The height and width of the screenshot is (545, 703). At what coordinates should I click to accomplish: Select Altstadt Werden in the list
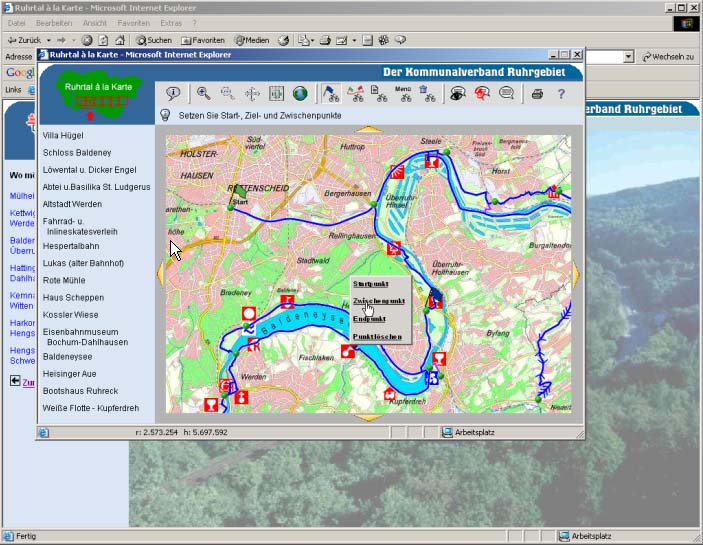72,204
